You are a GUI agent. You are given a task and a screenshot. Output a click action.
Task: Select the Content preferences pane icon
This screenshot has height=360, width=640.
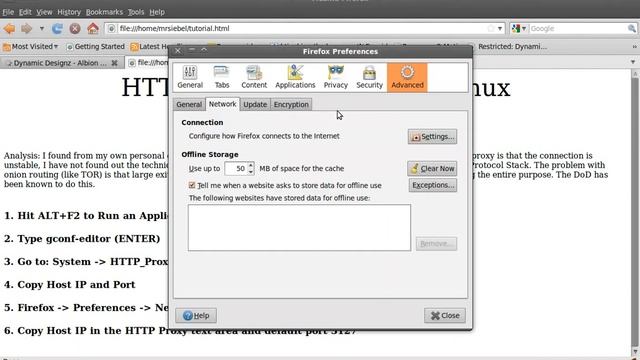click(254, 77)
